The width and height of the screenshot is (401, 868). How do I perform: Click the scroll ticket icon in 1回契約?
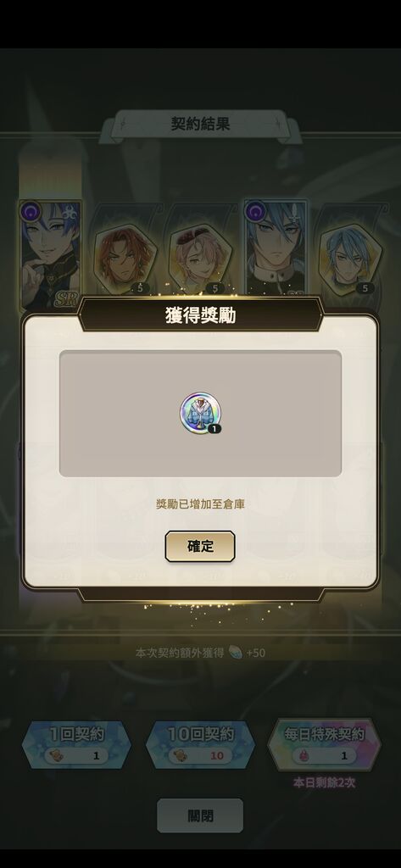point(57,755)
